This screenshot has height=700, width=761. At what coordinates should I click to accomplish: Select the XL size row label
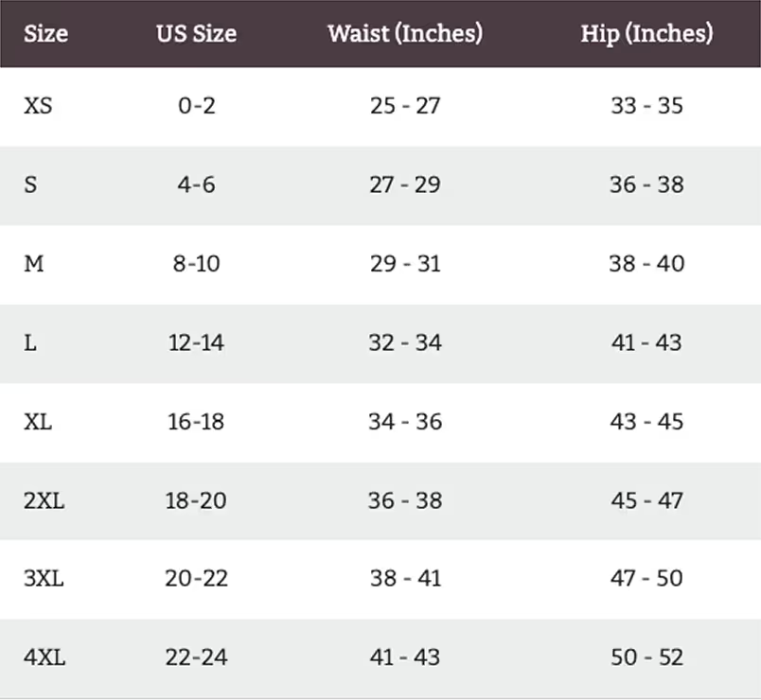38,421
